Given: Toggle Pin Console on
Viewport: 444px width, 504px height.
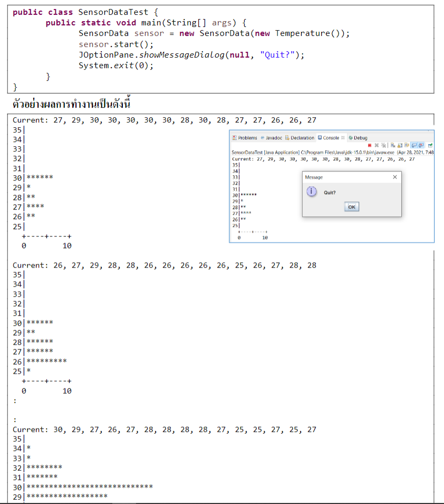Looking at the screenshot, I should pyautogui.click(x=406, y=145).
